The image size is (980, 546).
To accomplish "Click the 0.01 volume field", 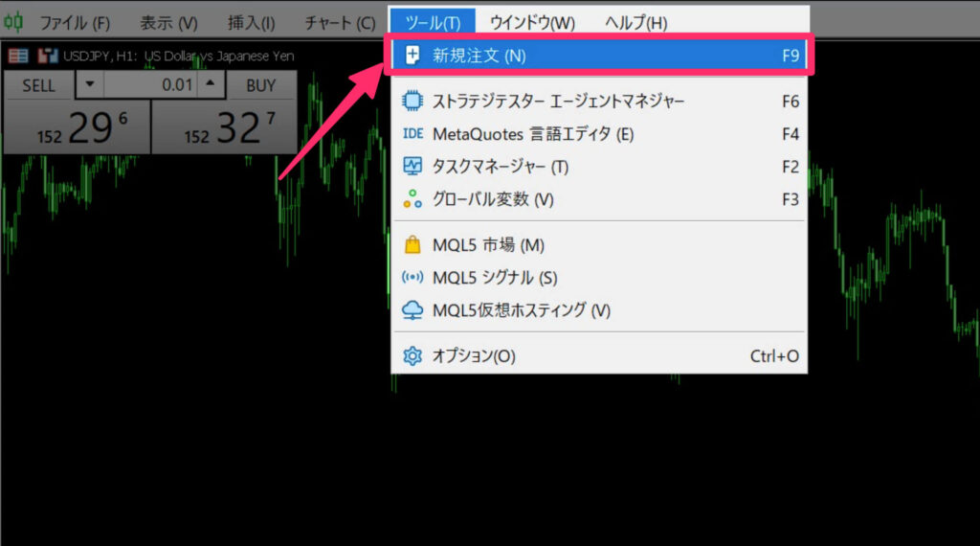I will pyautogui.click(x=150, y=84).
